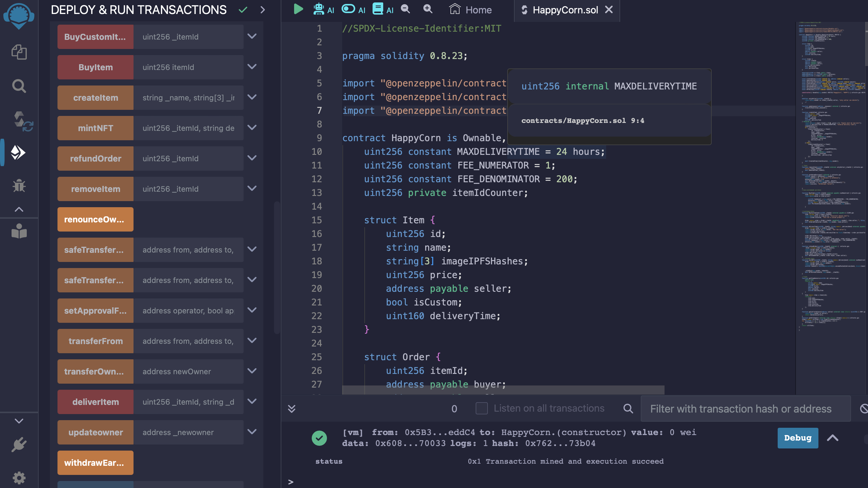Zoom out the editor font

pyautogui.click(x=405, y=9)
